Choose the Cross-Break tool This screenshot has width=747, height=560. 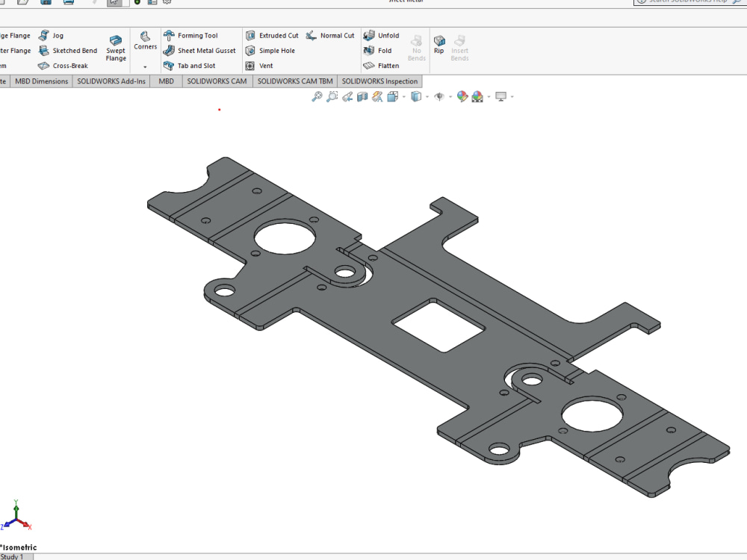coord(63,66)
